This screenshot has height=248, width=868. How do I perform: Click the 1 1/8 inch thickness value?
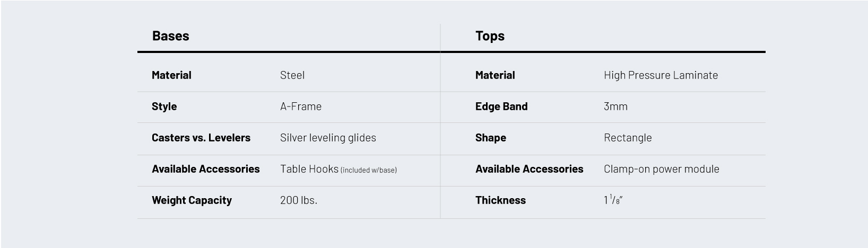[613, 200]
